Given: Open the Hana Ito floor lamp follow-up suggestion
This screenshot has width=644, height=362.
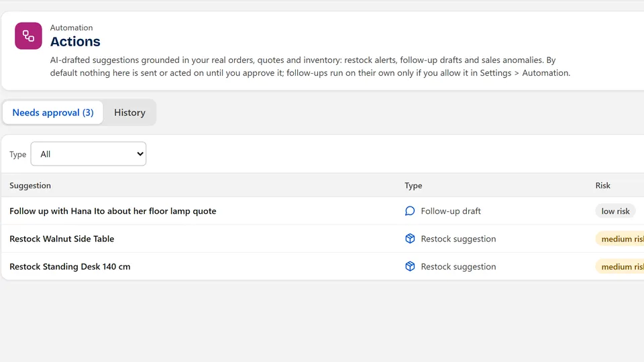Looking at the screenshot, I should click(x=113, y=211).
